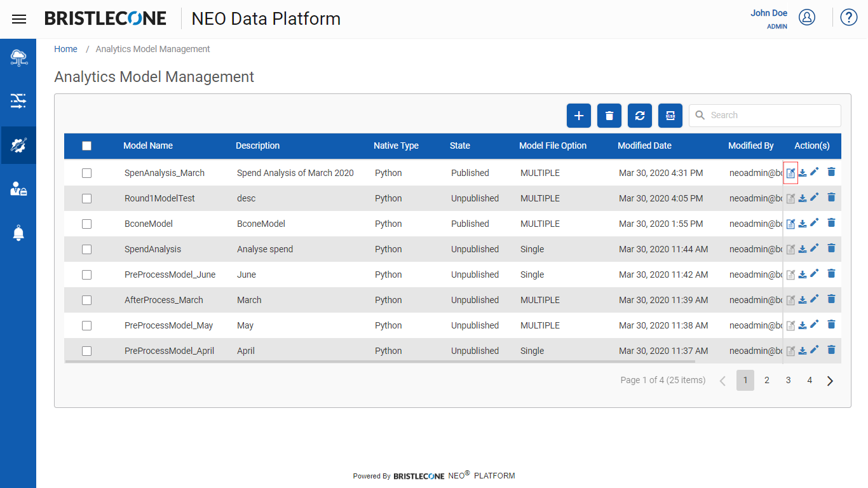Open publish document icon for SpenAnalysis_March

pyautogui.click(x=790, y=173)
